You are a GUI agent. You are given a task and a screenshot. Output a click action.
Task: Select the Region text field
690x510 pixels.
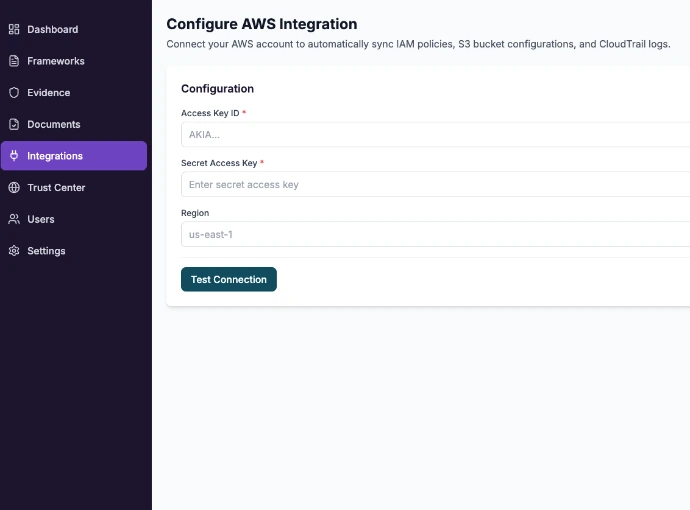point(435,235)
